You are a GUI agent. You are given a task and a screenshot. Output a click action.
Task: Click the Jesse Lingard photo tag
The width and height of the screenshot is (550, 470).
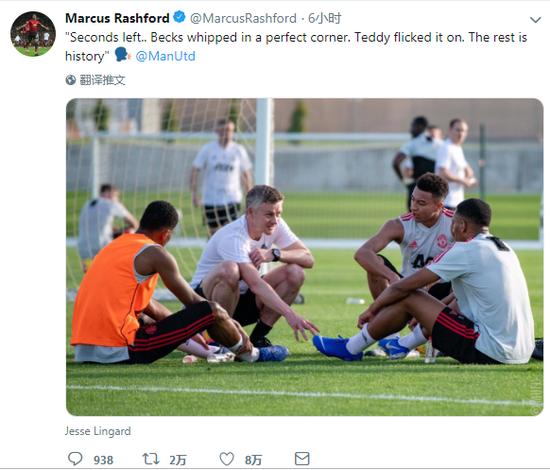coord(98,431)
